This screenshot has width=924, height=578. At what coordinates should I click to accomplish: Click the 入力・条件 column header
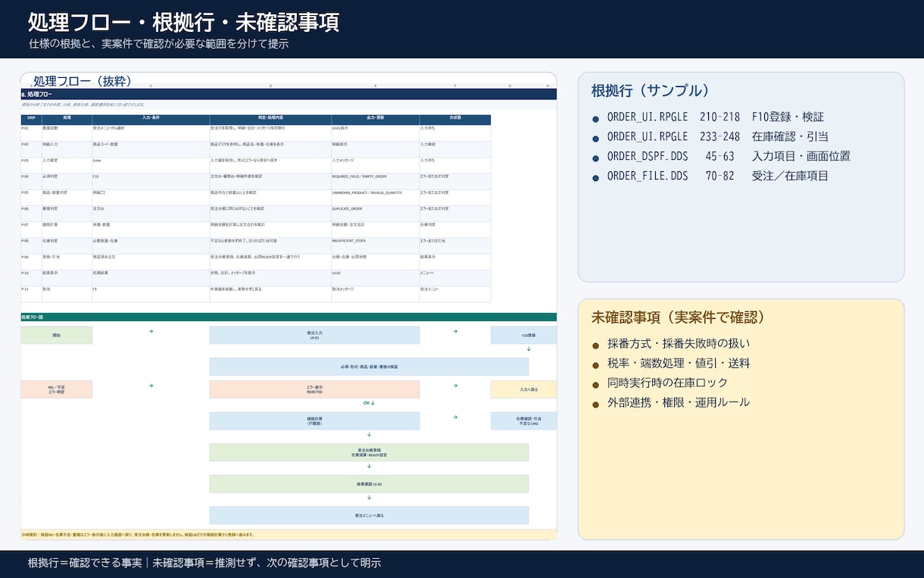(151, 119)
